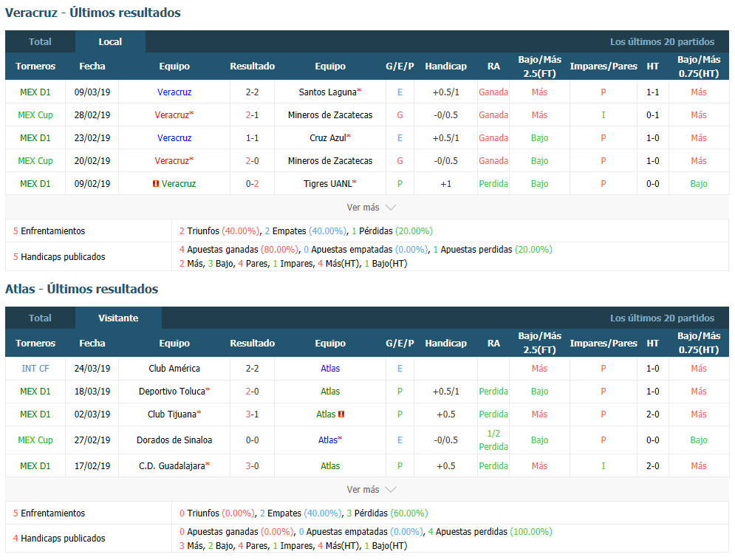735x560 pixels.
Task: Select the Visitante tab
Action: coord(118,318)
